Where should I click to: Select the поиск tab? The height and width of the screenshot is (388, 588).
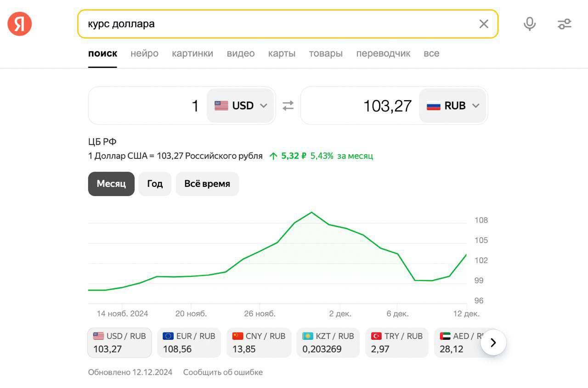pyautogui.click(x=102, y=53)
